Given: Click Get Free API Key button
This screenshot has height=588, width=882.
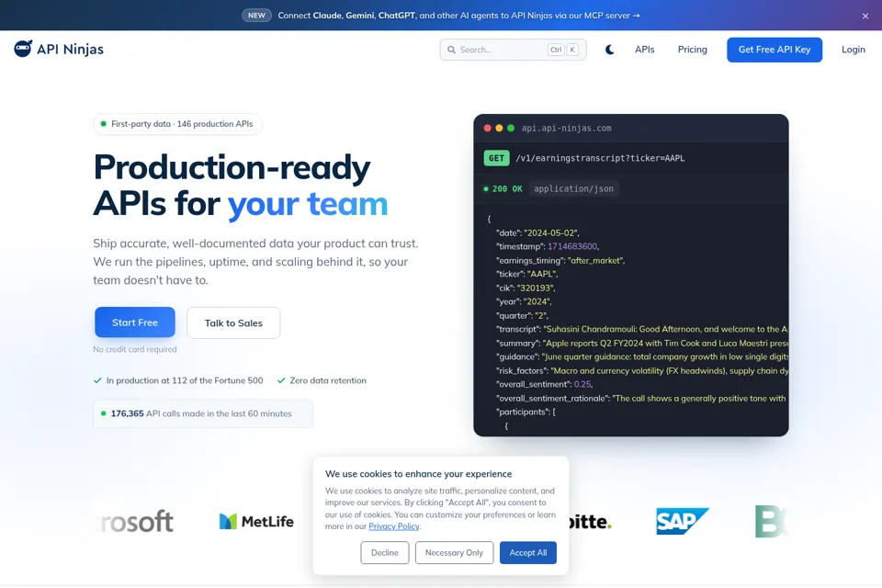Looking at the screenshot, I should point(775,50).
